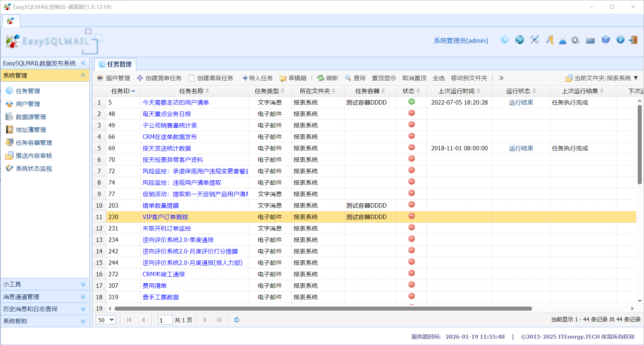Open task 错单数量提醒
This screenshot has height=345, width=644.
click(161, 205)
